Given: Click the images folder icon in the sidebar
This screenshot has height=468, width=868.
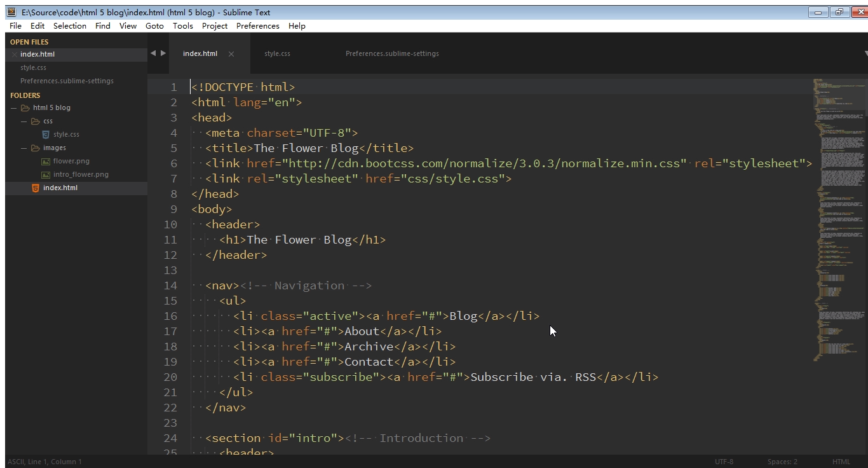Looking at the screenshot, I should coord(36,148).
